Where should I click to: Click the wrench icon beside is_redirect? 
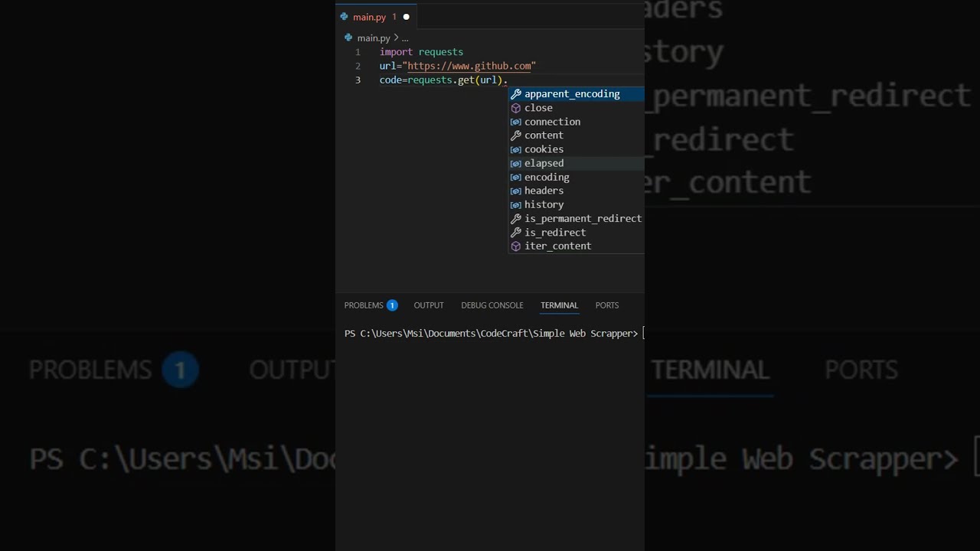(516, 233)
